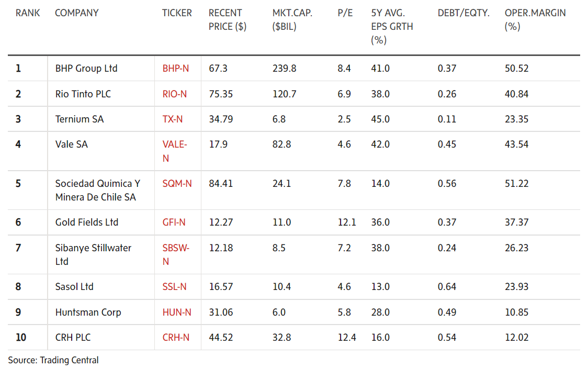588x368 pixels.
Task: Click the Huntsman Corp company cell
Action: pos(88,313)
